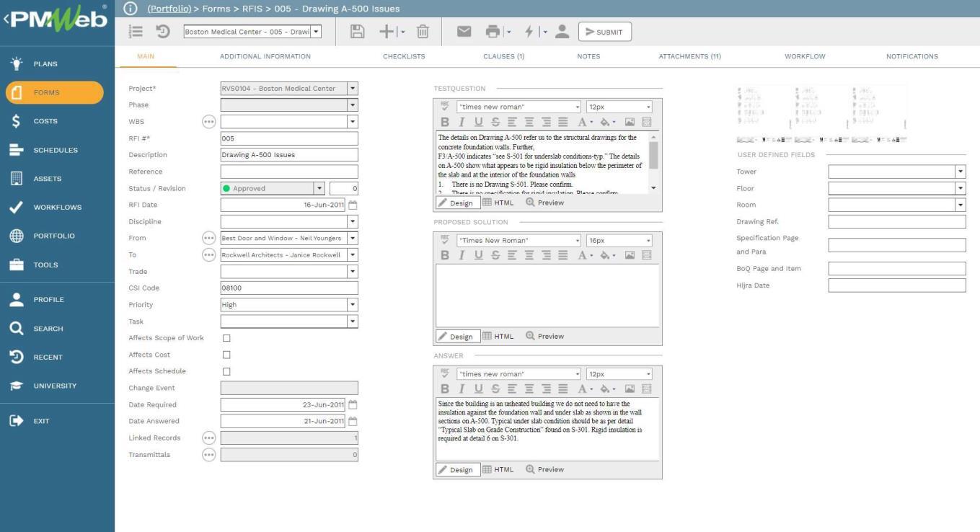Viewport: 980px width, 532px height.
Task: Click the info circle icon beside Portfolio
Action: (x=130, y=9)
